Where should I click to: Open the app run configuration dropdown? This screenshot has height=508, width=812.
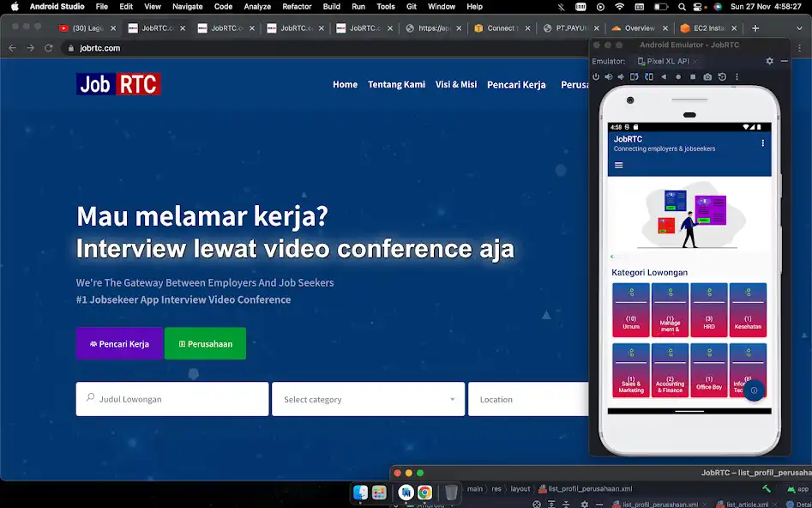click(x=798, y=489)
